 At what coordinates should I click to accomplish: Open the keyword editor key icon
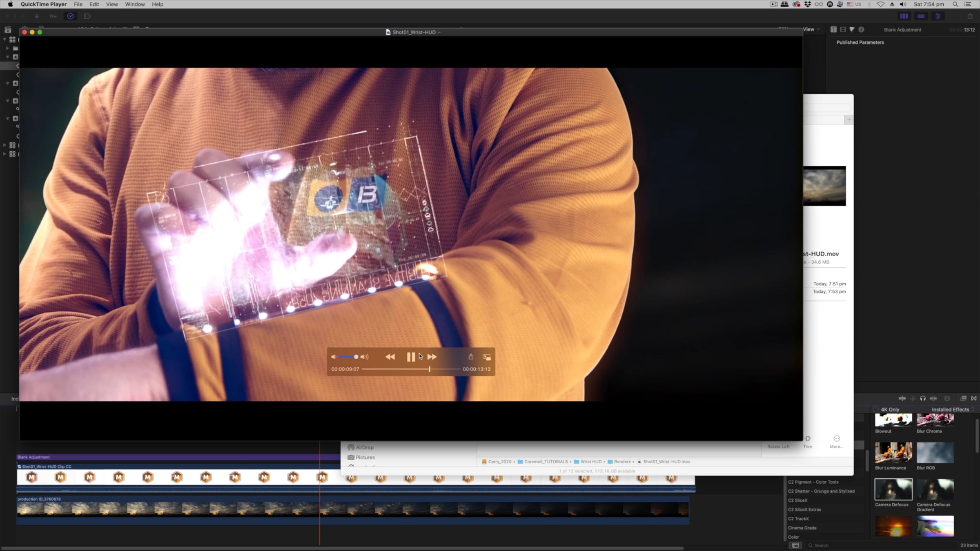(x=53, y=16)
